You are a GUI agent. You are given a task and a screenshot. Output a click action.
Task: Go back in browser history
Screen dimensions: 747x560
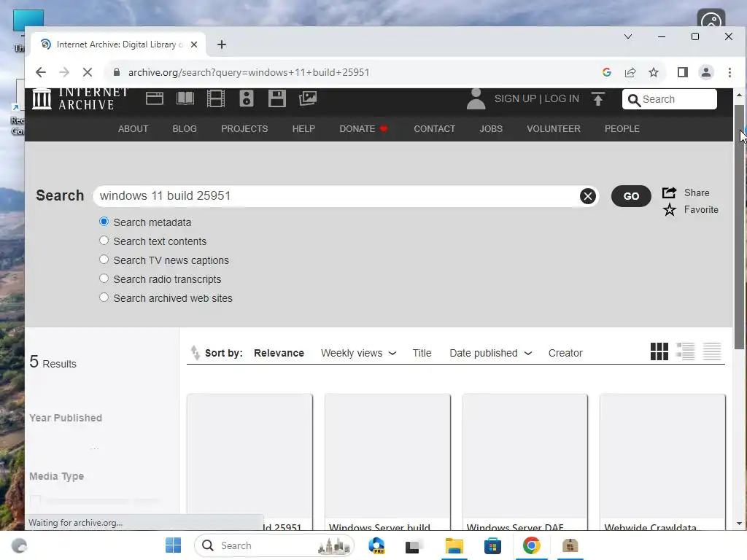tap(41, 72)
